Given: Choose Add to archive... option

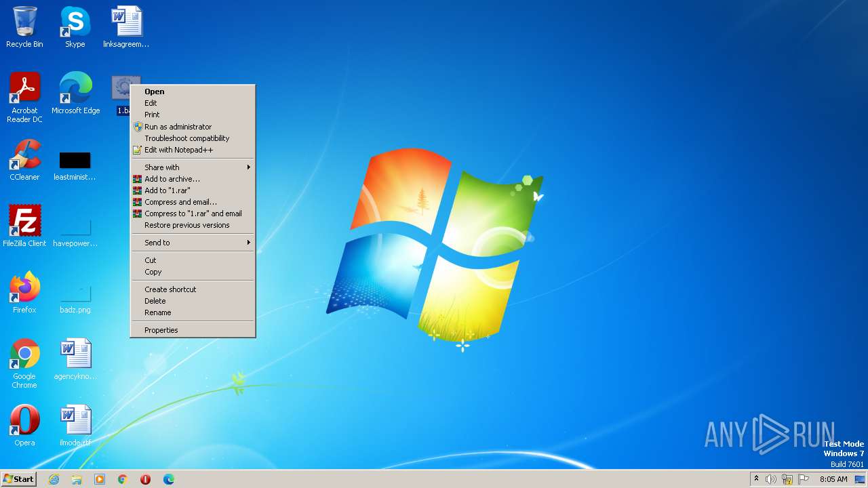Looking at the screenshot, I should (x=193, y=179).
